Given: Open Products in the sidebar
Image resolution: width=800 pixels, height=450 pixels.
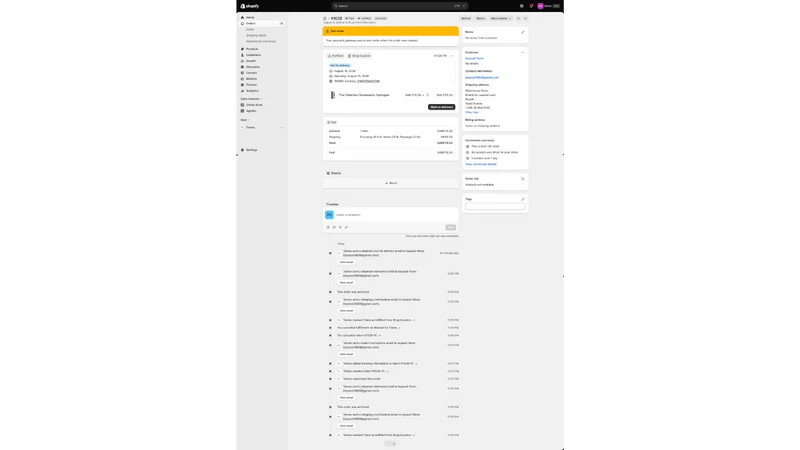Looking at the screenshot, I should [x=252, y=49].
